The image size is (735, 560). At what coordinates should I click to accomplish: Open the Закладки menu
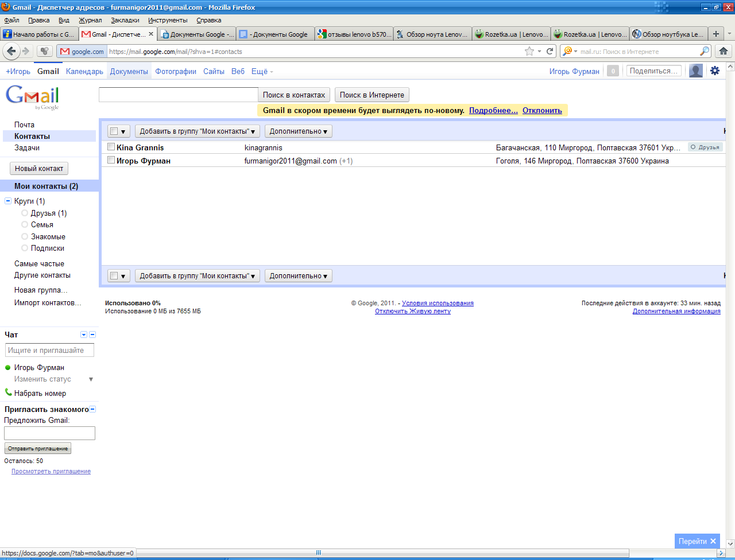125,20
